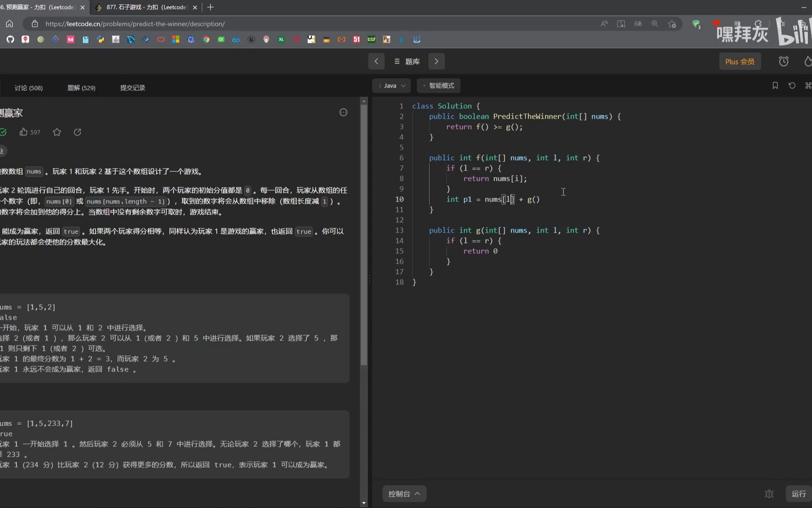The width and height of the screenshot is (812, 508).
Task: Open the LeetCode timer alarm clock
Action: tap(784, 61)
